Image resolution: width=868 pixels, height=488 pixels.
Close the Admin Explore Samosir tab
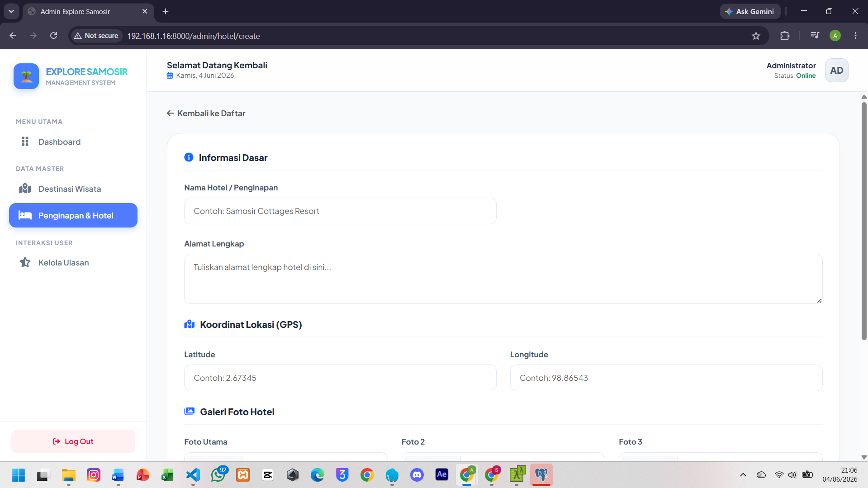coord(145,12)
